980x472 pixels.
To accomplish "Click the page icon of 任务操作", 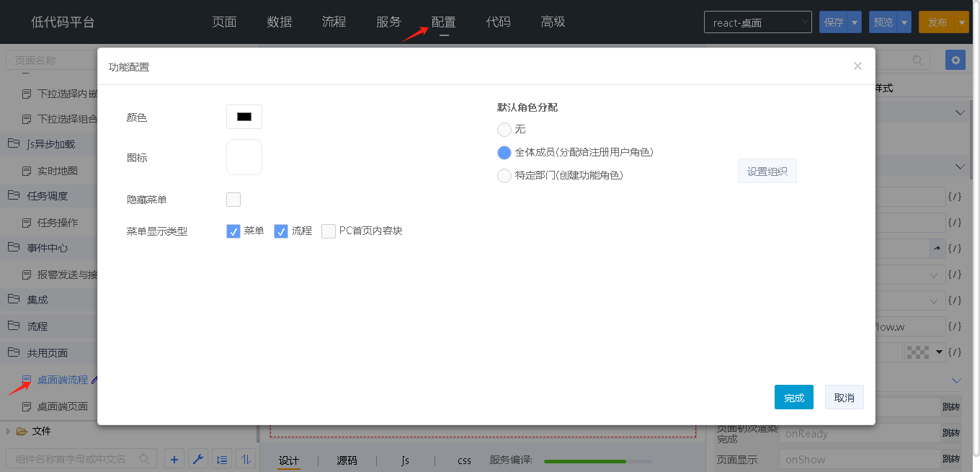I will [x=27, y=223].
